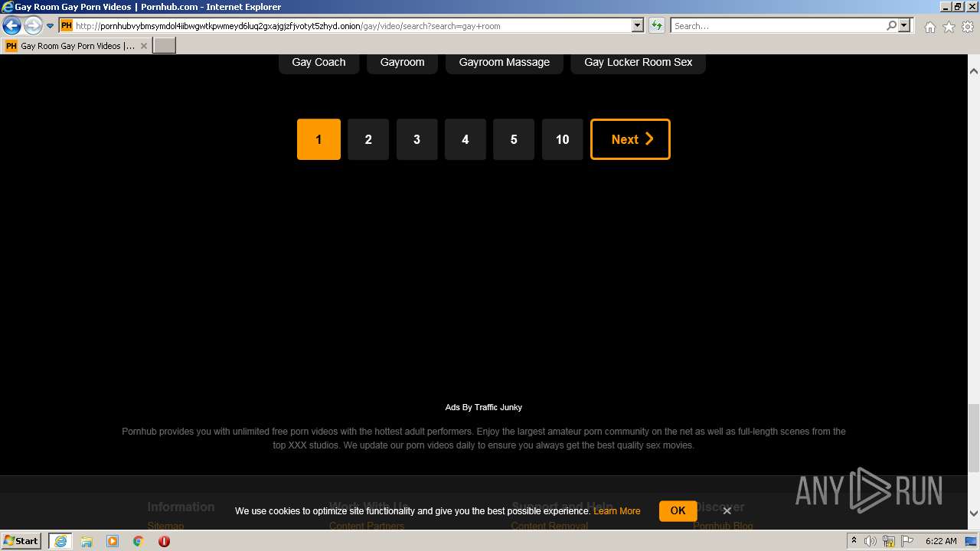Open the recent pages dropdown arrow
Image resolution: width=980 pixels, height=551 pixels.
tap(50, 26)
